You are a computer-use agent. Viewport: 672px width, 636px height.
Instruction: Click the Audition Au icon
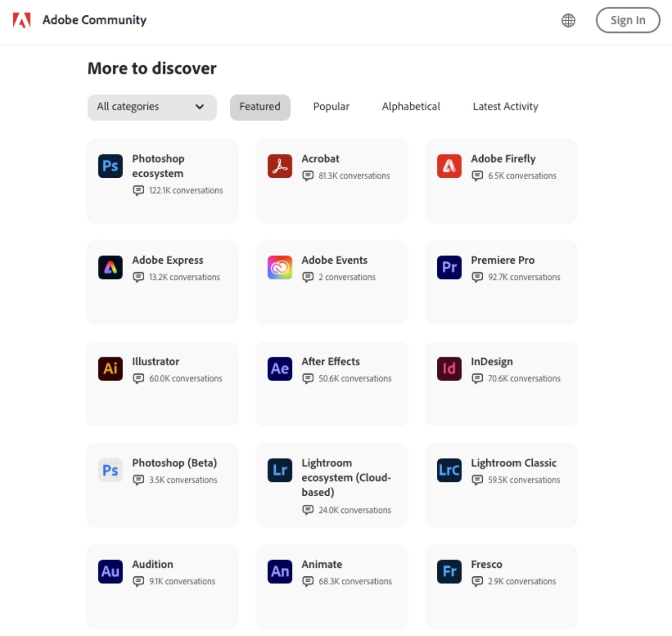click(110, 571)
